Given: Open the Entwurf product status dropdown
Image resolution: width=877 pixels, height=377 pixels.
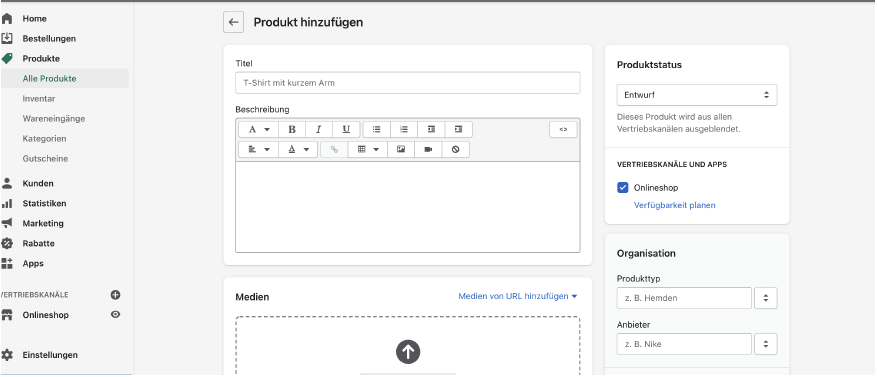Looking at the screenshot, I should point(697,95).
